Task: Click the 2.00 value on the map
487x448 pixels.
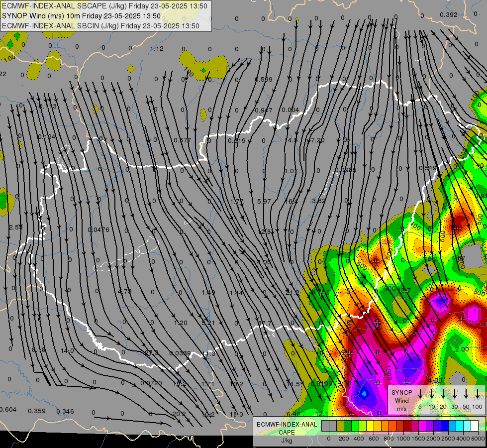Action: [x=462, y=349]
